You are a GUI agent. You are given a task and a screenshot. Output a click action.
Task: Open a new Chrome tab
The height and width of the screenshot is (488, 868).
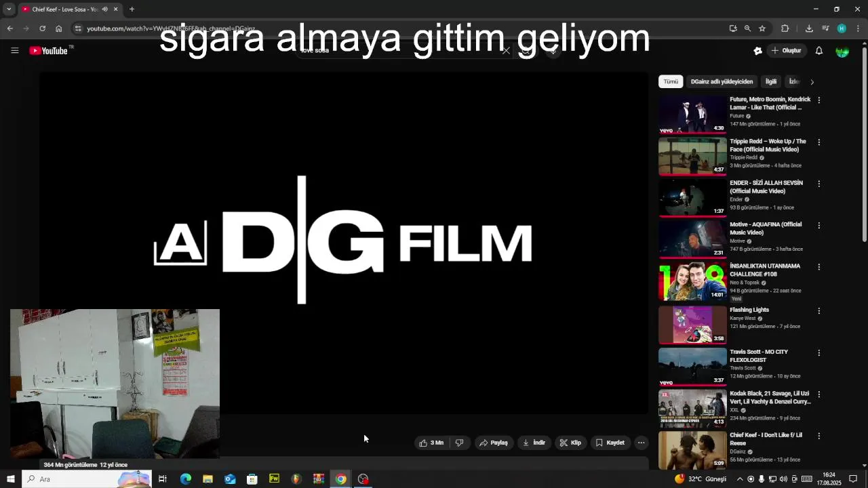132,9
